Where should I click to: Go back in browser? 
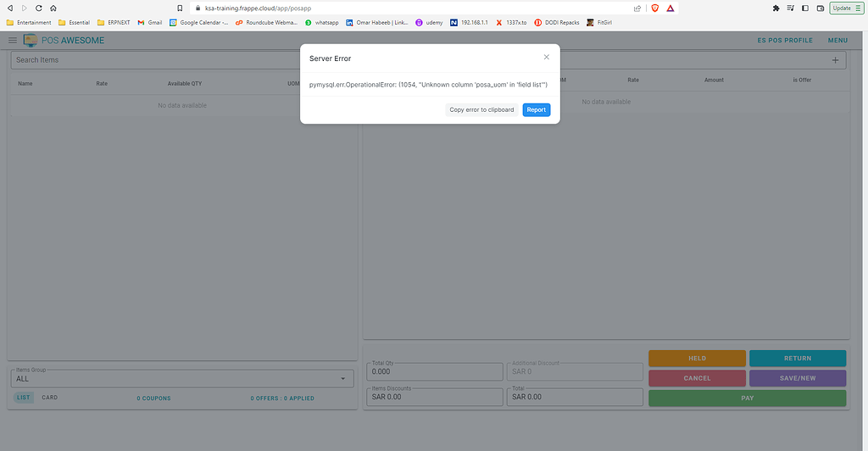[x=10, y=8]
